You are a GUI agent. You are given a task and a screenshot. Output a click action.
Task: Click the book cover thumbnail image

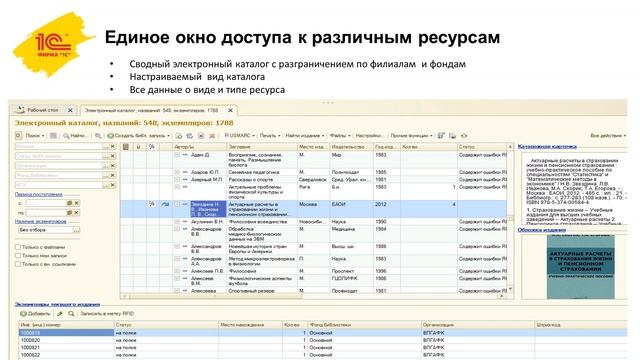pos(580,267)
